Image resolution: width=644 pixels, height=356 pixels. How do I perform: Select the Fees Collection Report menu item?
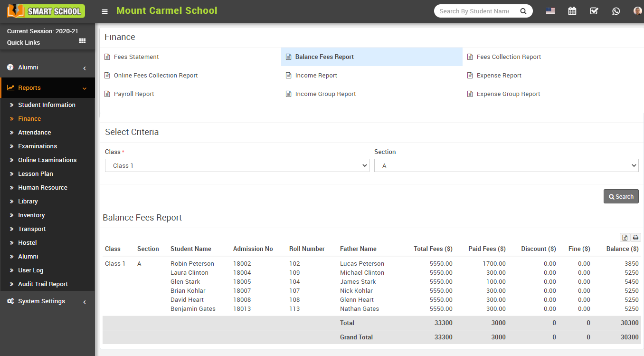[x=508, y=57]
